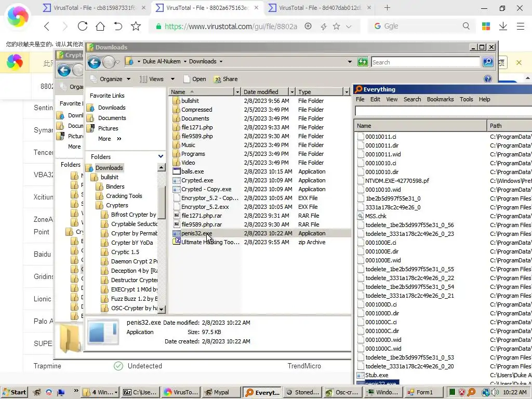Click the Open button in Downloads toolbar

tap(195, 79)
